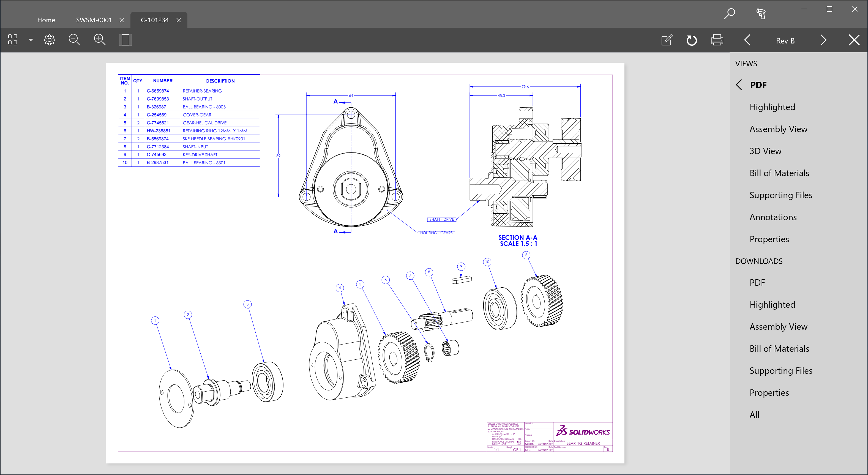Maximize the application window
This screenshot has height=475, width=868.
click(829, 9)
